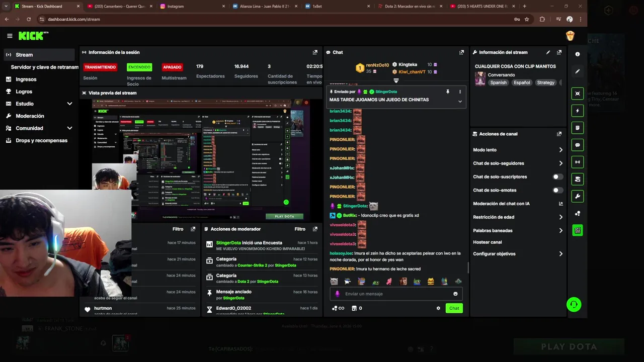Toggle the lightning bolt widget icon

coord(578,111)
